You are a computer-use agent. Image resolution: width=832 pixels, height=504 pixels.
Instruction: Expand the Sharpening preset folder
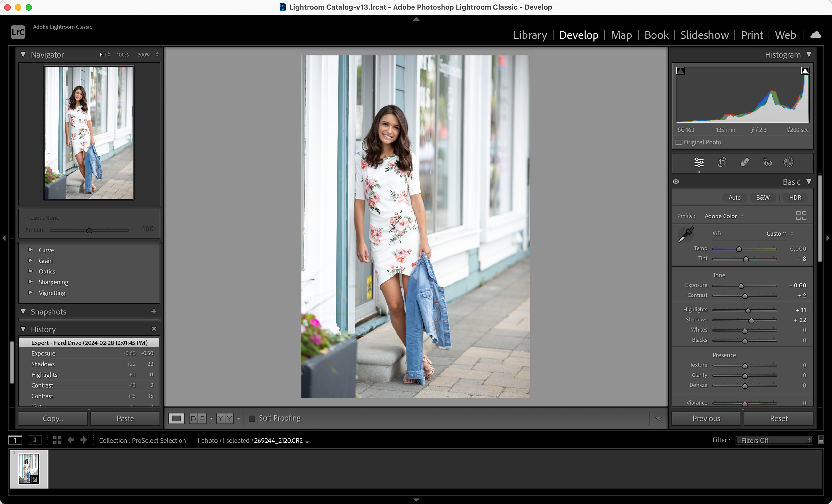(31, 282)
